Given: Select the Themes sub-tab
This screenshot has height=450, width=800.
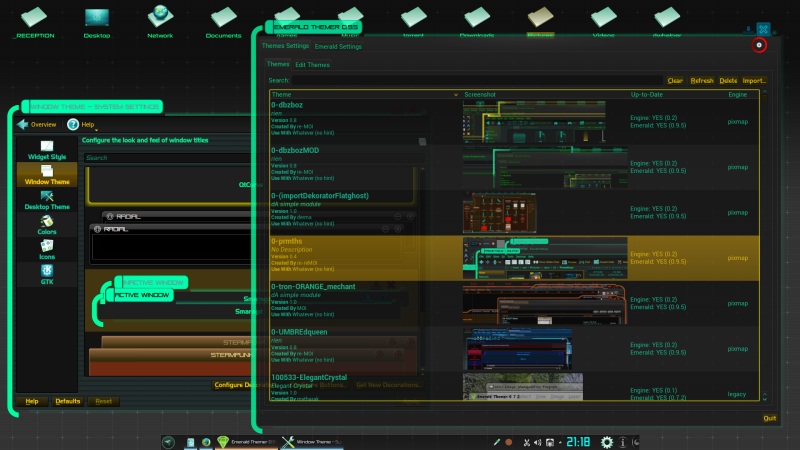Looking at the screenshot, I should [x=278, y=64].
